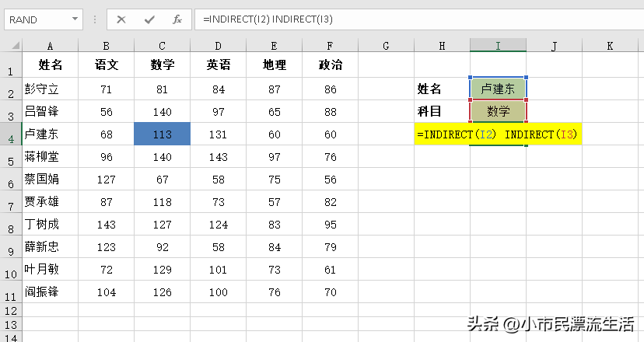Select column K header

610,45
